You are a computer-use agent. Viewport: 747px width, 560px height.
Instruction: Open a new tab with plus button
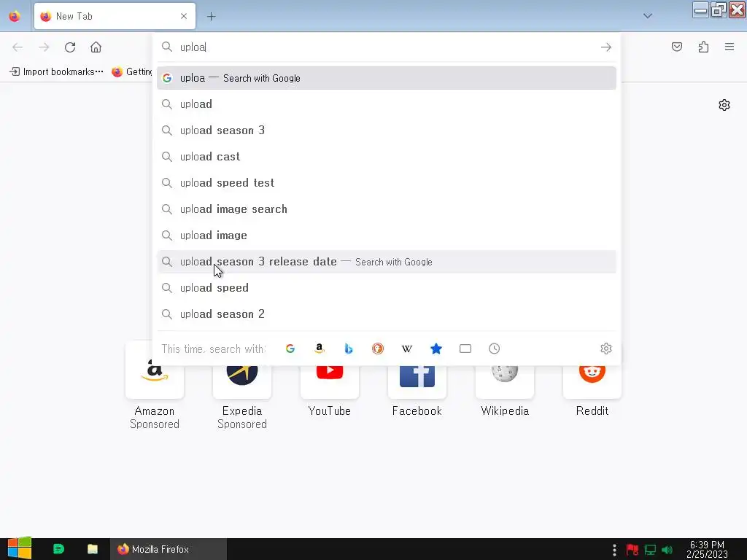coord(211,17)
